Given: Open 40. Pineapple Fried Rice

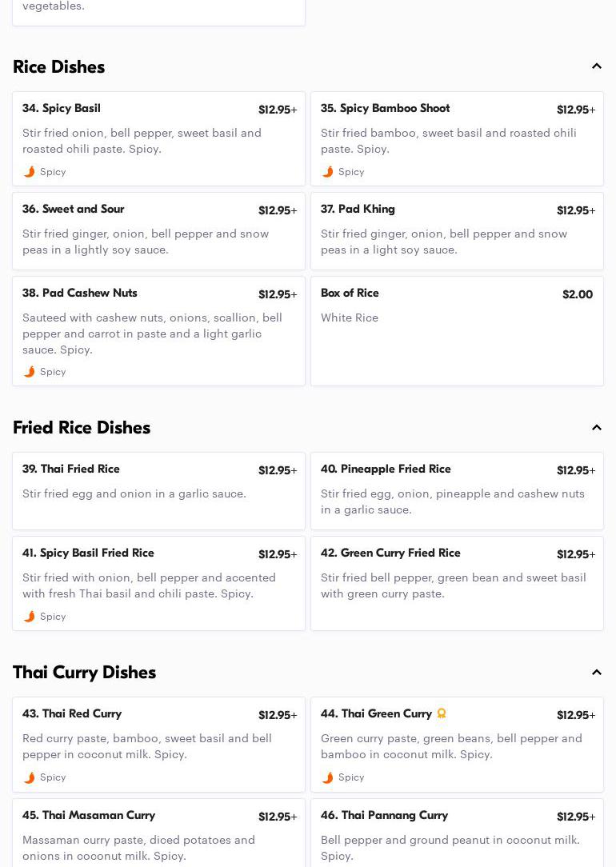Looking at the screenshot, I should click(x=457, y=491).
